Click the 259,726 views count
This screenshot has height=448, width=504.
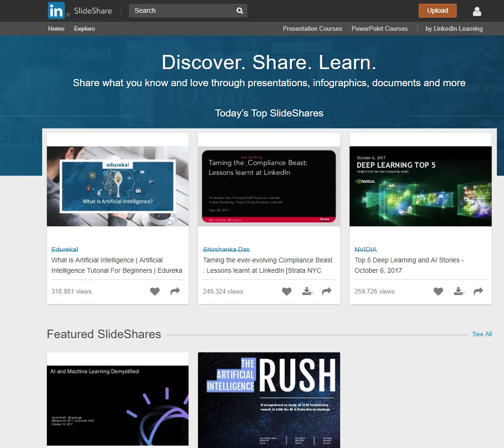pyautogui.click(x=375, y=292)
